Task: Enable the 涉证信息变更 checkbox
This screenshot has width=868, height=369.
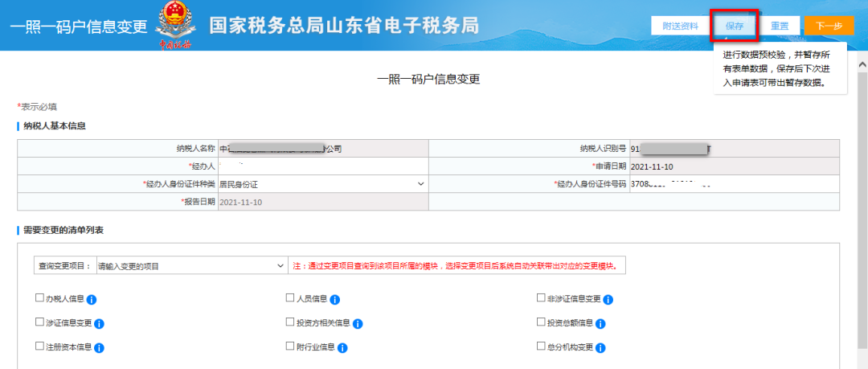Action: click(39, 322)
